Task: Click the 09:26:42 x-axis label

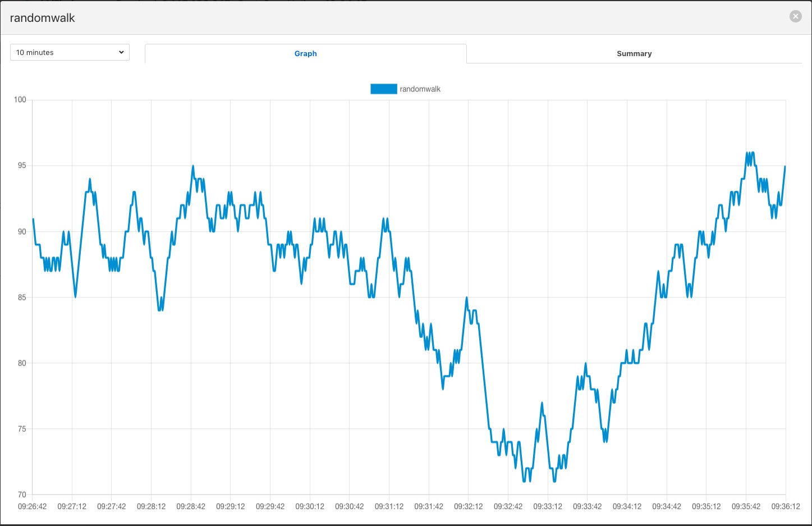Action: click(x=33, y=506)
